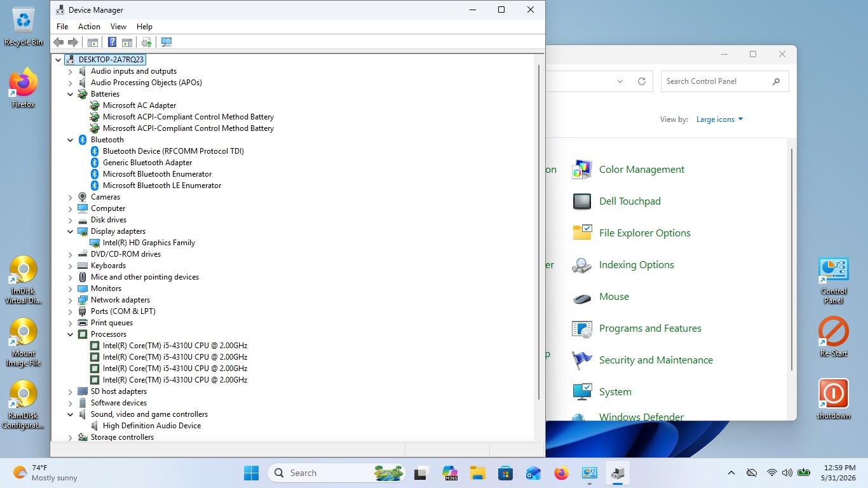Click the Control Panel vertical scrollbar

791,259
